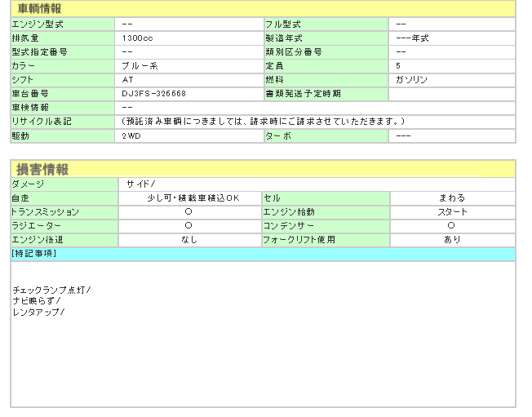Click the スタート engine start value

pyautogui.click(x=452, y=212)
